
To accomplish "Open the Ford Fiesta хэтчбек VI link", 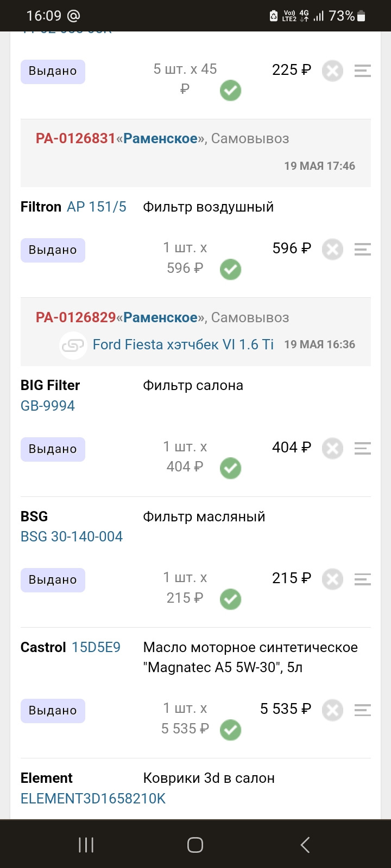I will 183,344.
